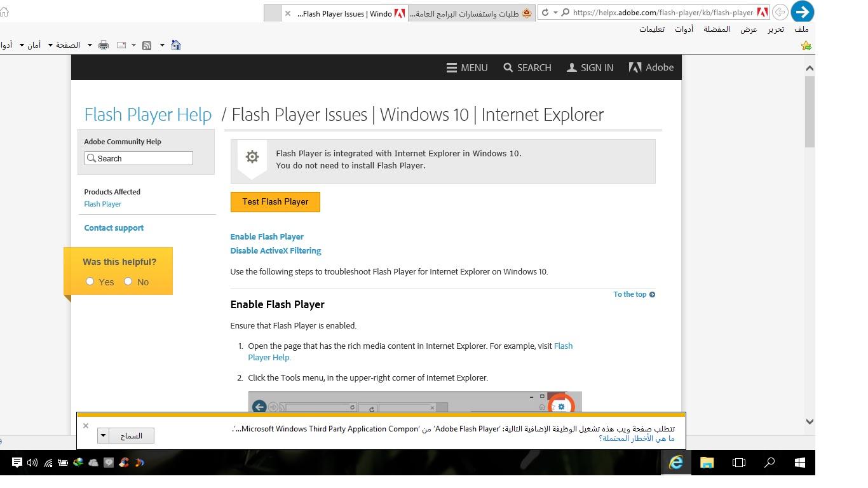Click the Internet Explorer taskbar icon

[x=675, y=463]
